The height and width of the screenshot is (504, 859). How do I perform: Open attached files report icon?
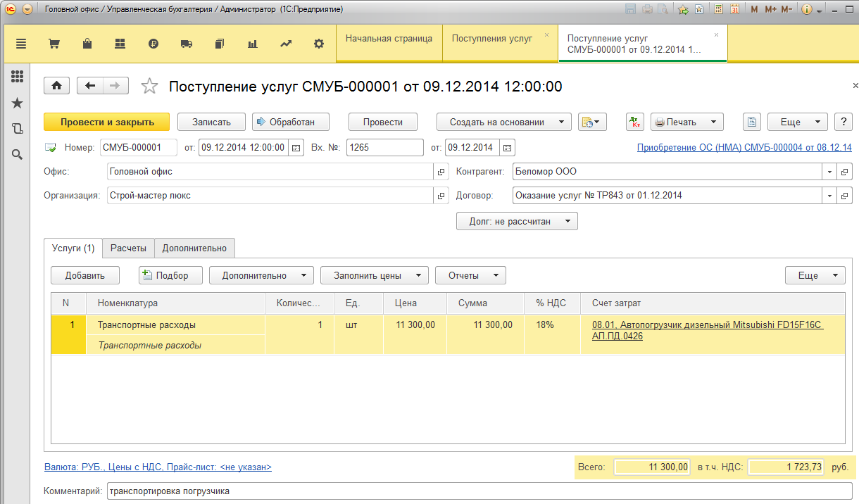(x=753, y=122)
